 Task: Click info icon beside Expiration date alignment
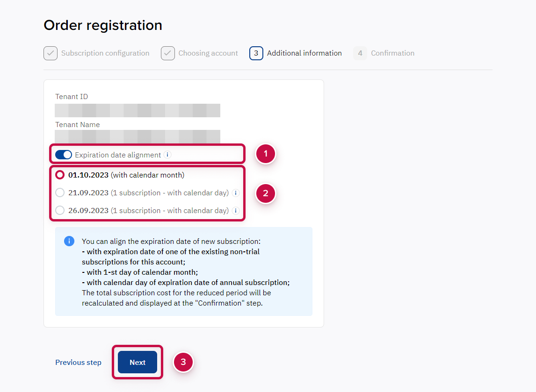pyautogui.click(x=168, y=155)
